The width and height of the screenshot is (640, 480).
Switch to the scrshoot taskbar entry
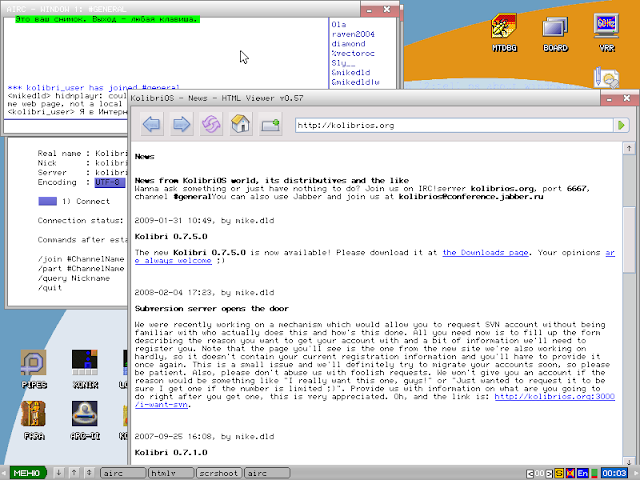[x=219, y=473]
